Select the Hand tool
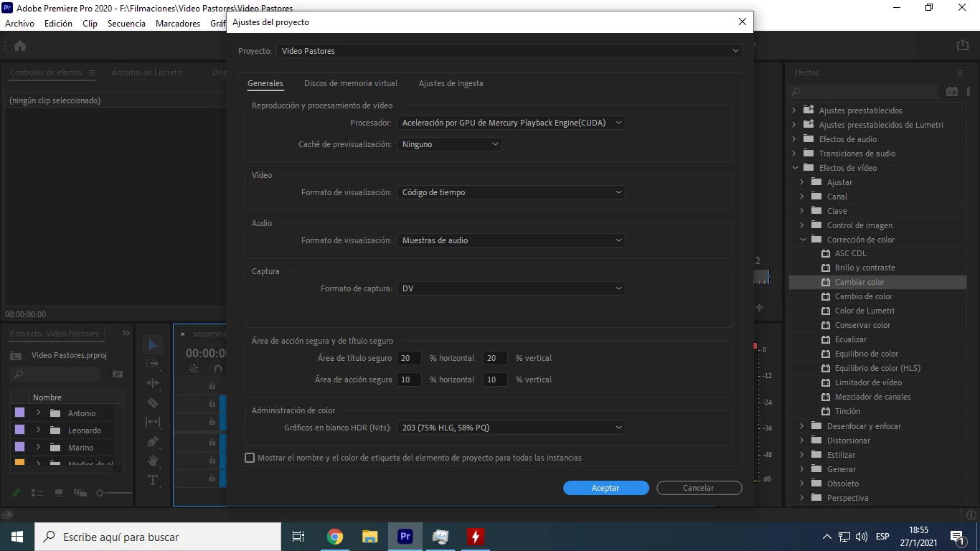This screenshot has height=551, width=980. click(153, 461)
